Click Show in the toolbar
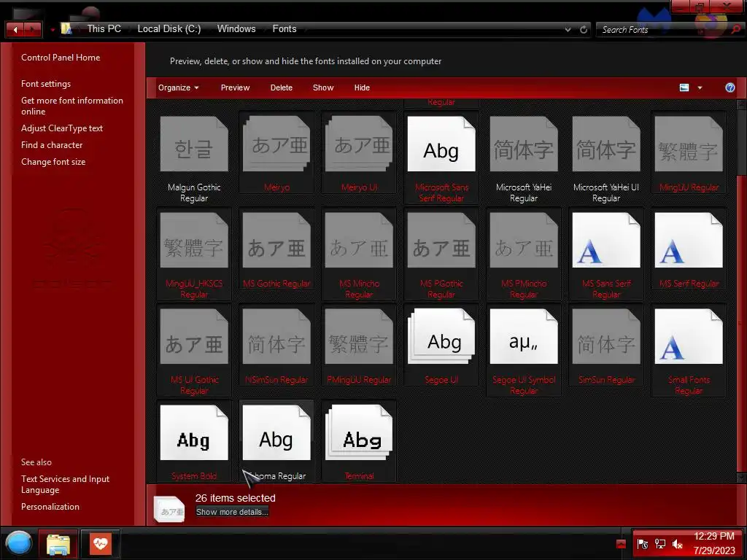The height and width of the screenshot is (560, 747). tap(323, 87)
